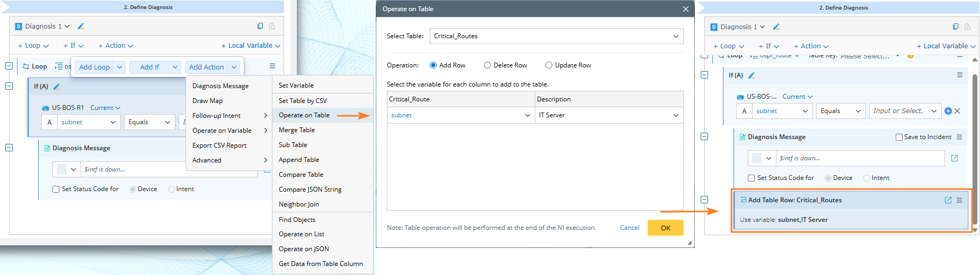Choose Merge Table from the submenu
This screenshot has height=275, width=980.
click(297, 130)
